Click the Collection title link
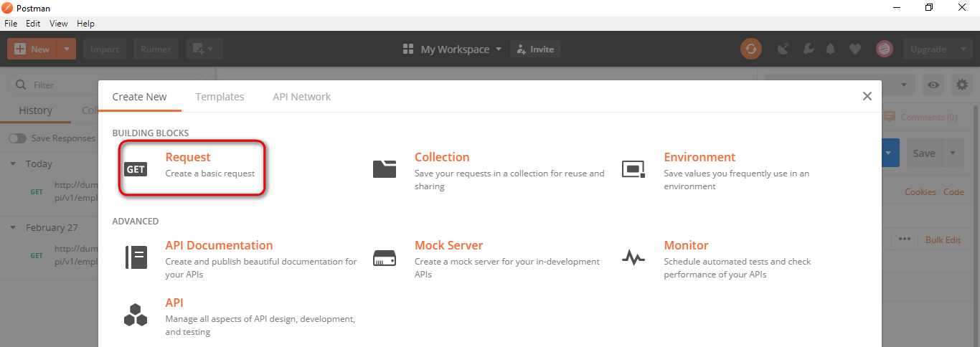The image size is (980, 347). click(x=442, y=157)
